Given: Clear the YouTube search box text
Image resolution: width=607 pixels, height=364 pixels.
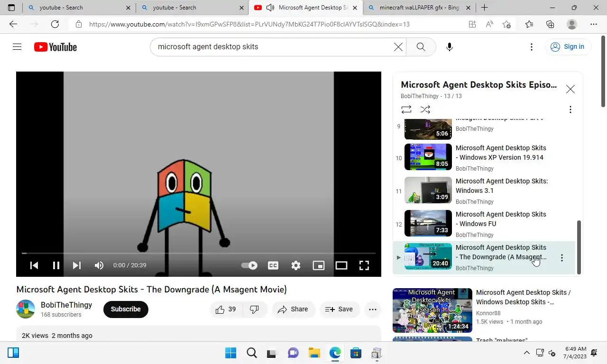Looking at the screenshot, I should pyautogui.click(x=398, y=47).
